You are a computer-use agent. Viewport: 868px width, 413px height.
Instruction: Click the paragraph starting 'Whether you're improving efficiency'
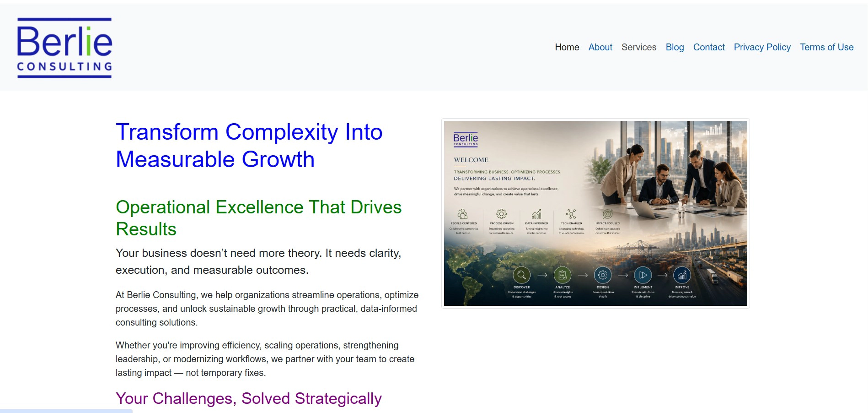[x=265, y=359]
